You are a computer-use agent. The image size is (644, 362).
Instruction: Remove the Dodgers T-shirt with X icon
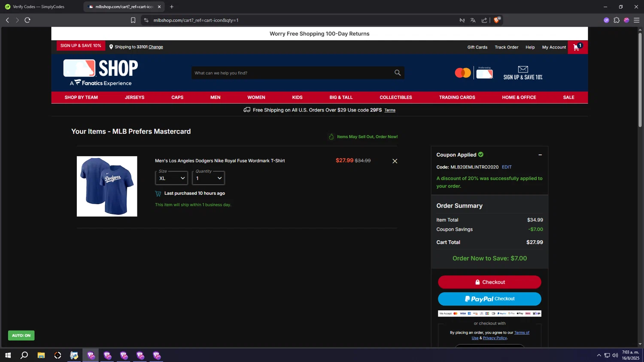tap(395, 161)
